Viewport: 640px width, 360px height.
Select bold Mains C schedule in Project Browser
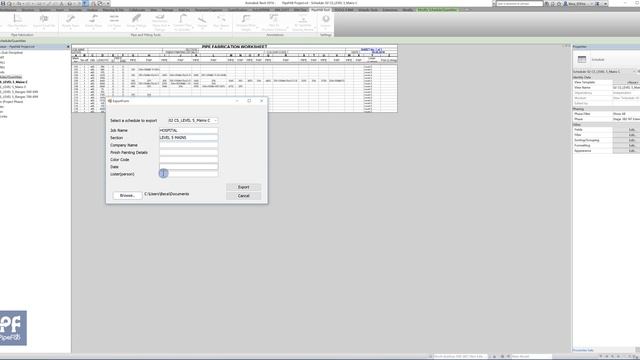click(13, 82)
